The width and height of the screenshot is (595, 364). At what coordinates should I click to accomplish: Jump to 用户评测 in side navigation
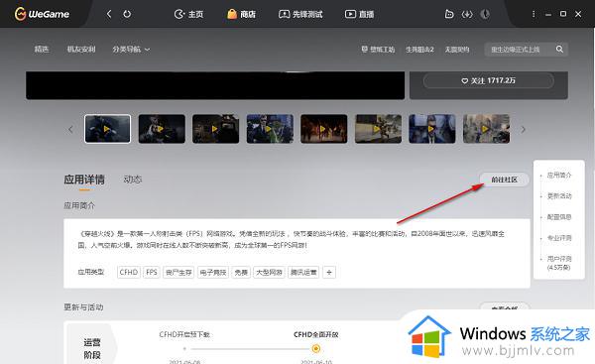[x=559, y=263]
